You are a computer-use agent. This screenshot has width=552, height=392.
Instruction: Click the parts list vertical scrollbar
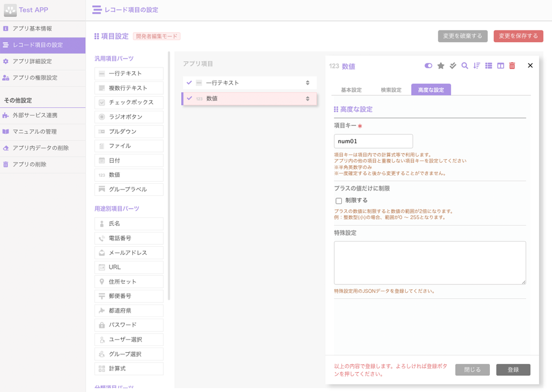point(169,176)
